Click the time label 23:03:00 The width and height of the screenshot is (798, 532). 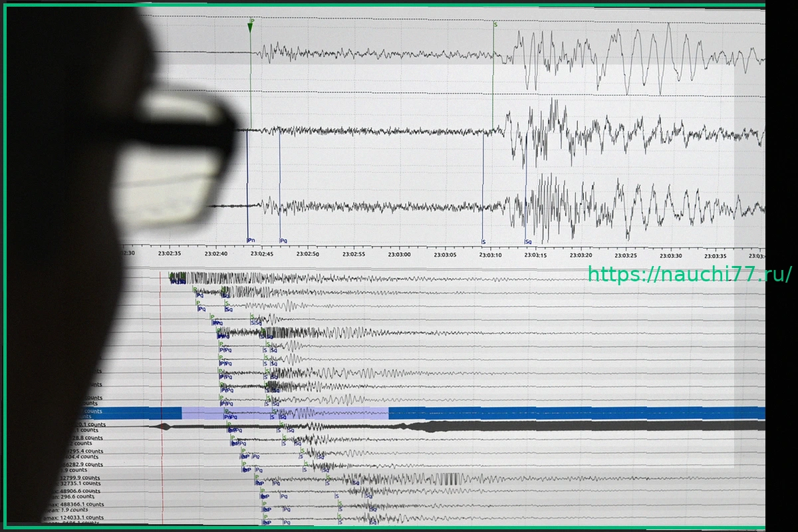click(399, 254)
